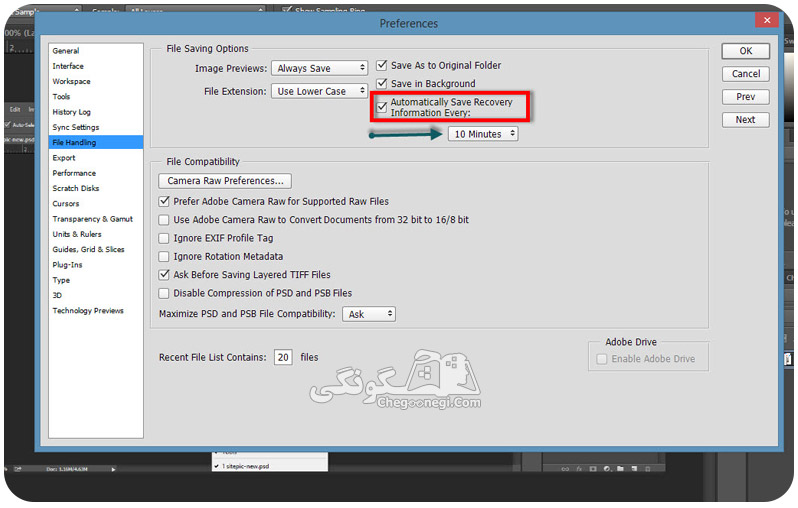This screenshot has height=508, width=798.
Task: Select Cursors category
Action: [96, 204]
